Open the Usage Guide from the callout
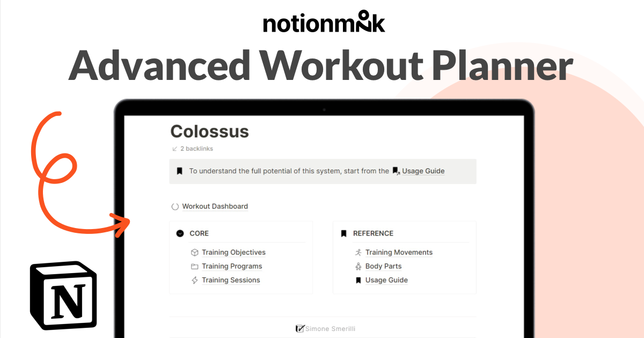Viewport: 644px width, 338px height. point(423,171)
